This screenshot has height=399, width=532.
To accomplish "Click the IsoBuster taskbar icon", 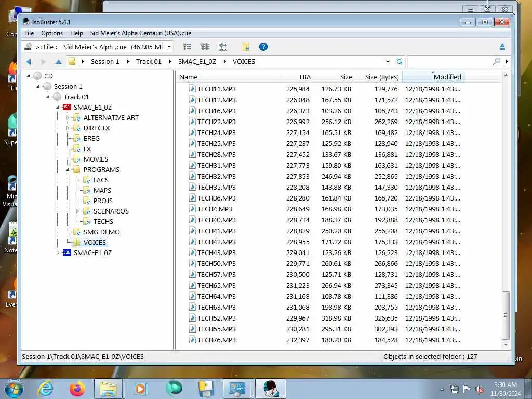I will [x=271, y=389].
